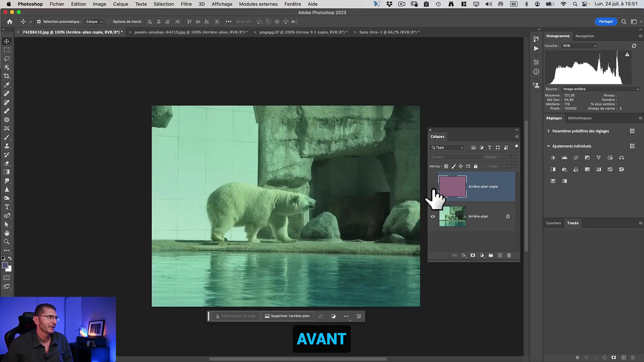Add layer mask from Calques panel bottom
This screenshot has height=362, width=644.
(x=473, y=256)
